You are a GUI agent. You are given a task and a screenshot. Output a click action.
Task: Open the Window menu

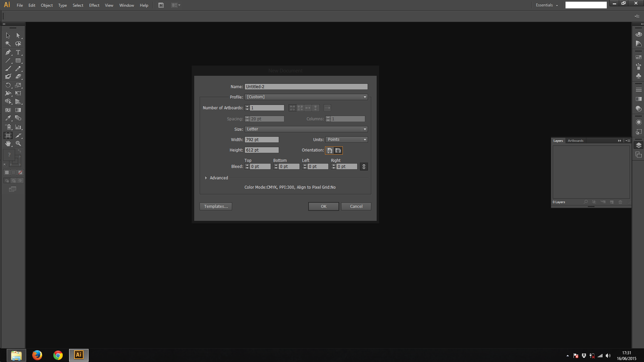(x=126, y=5)
